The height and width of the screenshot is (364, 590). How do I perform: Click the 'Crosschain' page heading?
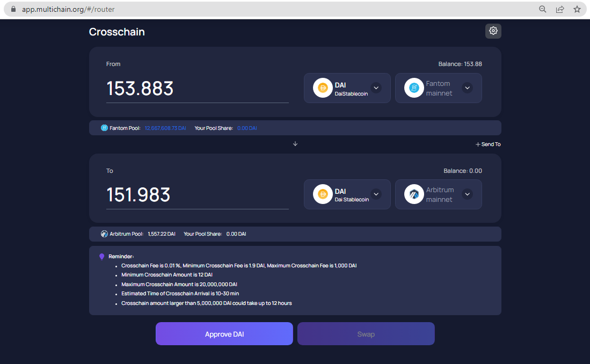click(116, 32)
